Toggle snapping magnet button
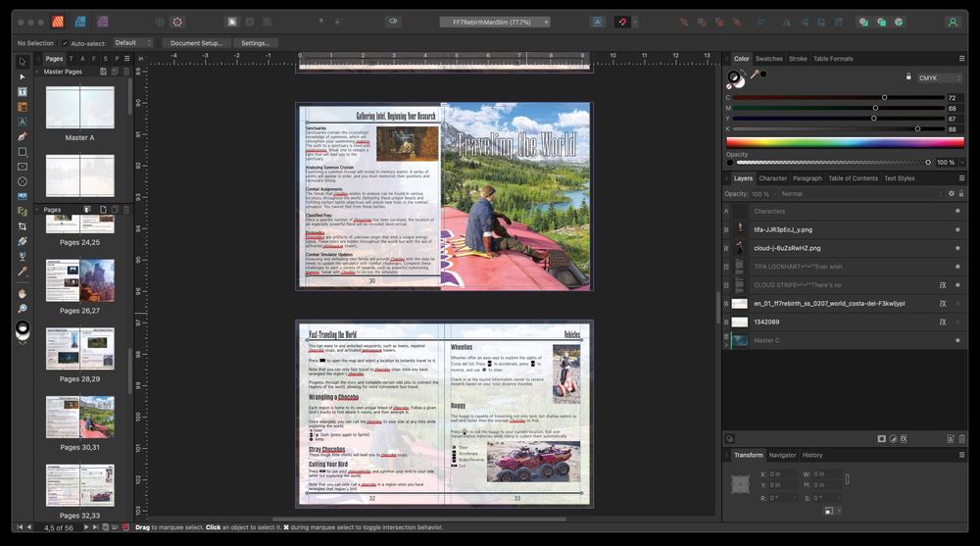Screen dimensions: 980x546 (622, 22)
